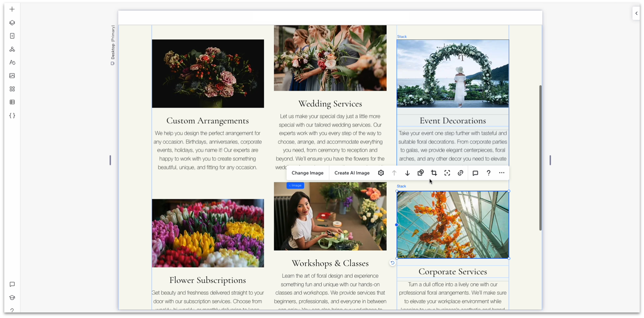Select the Corporate Services heading

pos(453,272)
